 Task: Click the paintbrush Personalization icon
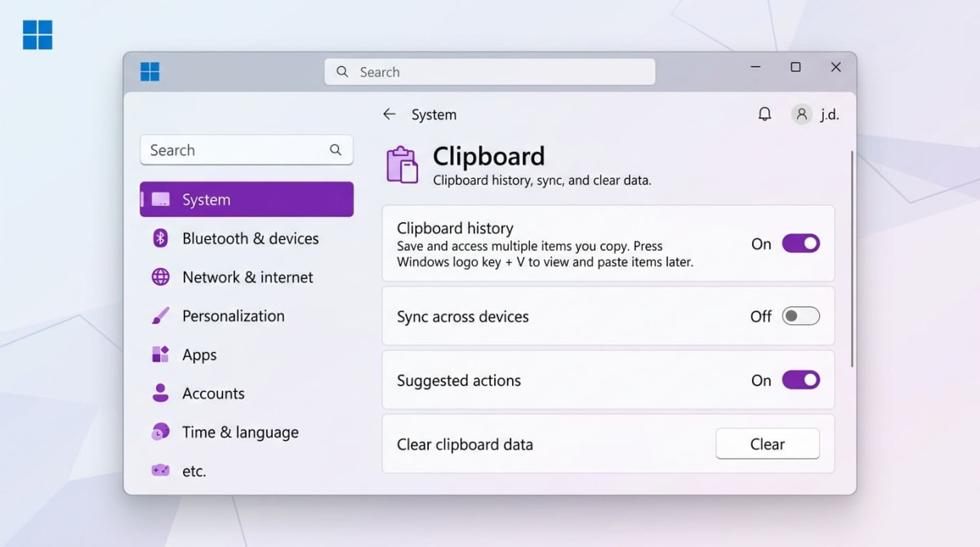(161, 316)
